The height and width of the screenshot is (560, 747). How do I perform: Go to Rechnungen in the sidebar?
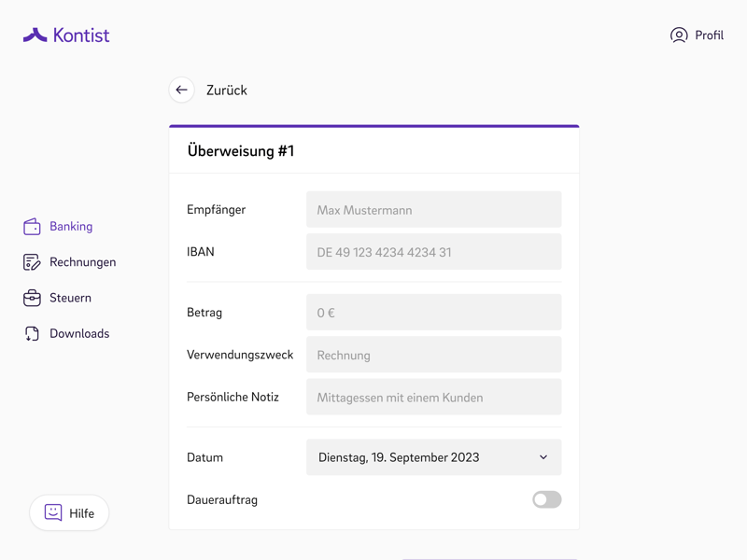82,262
